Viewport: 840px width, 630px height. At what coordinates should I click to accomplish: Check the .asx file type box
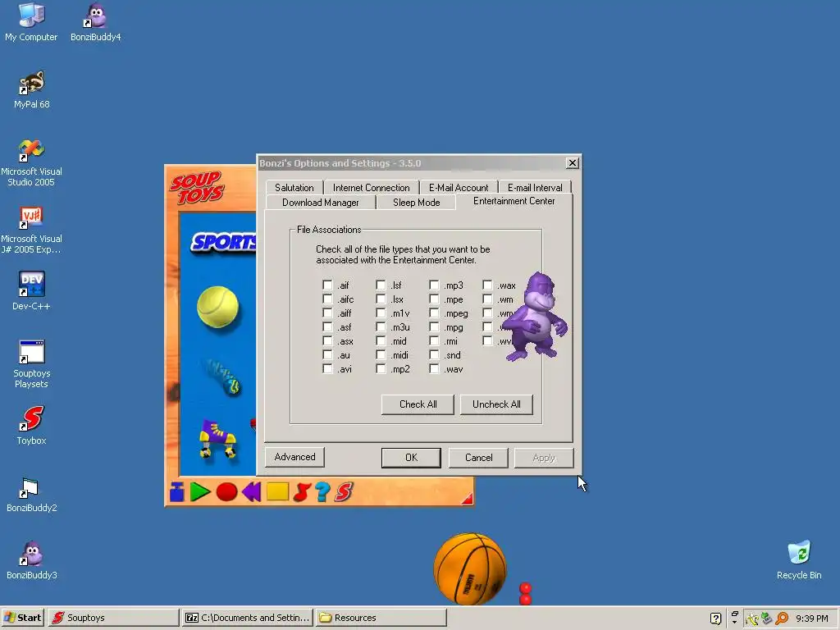[x=327, y=340]
